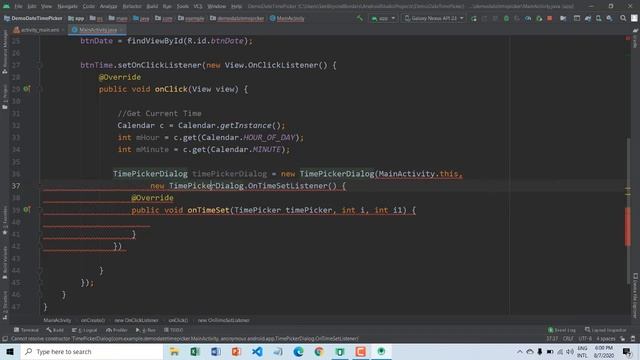Open the Build tool window

[55, 330]
